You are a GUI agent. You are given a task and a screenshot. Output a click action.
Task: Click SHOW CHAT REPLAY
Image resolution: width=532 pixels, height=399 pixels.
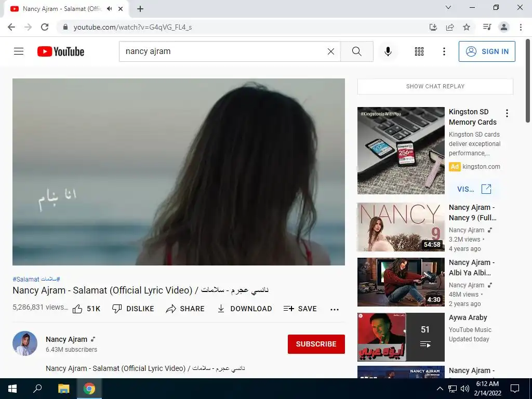click(435, 86)
